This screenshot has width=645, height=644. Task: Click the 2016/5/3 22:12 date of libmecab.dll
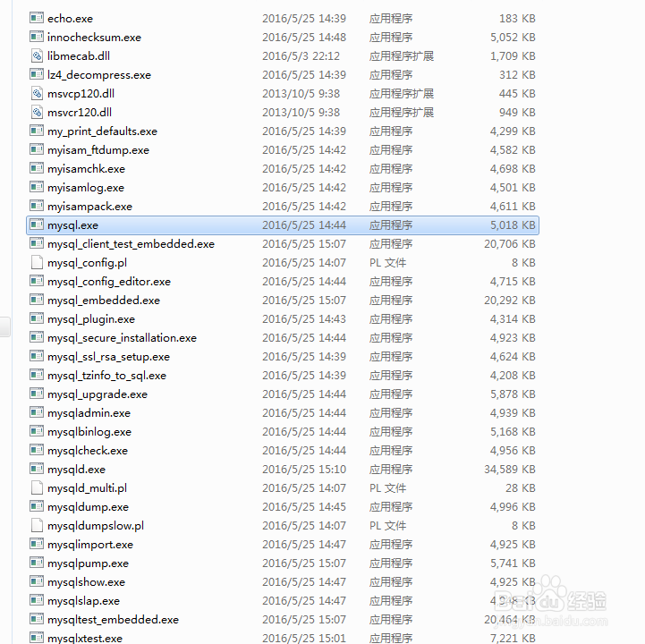coord(301,56)
